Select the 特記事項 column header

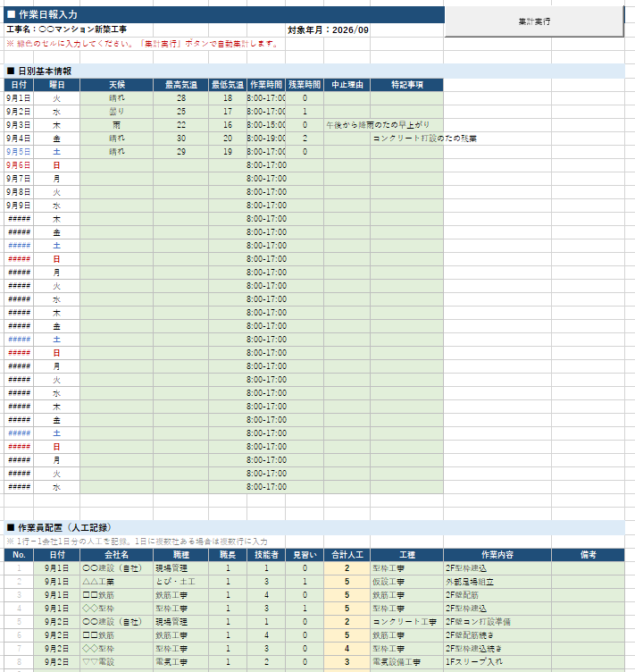pyautogui.click(x=406, y=85)
